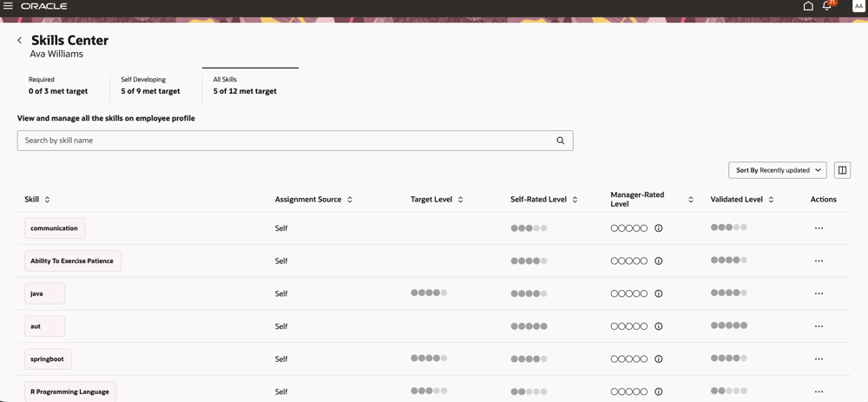Screen dimensions: 868x402
Task: Open the R Programming Language skill
Action: pos(70,392)
